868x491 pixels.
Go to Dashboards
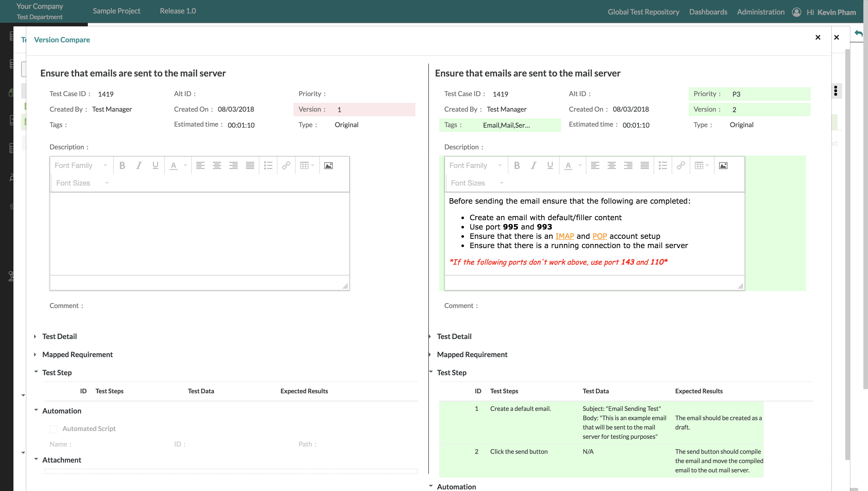tap(708, 12)
